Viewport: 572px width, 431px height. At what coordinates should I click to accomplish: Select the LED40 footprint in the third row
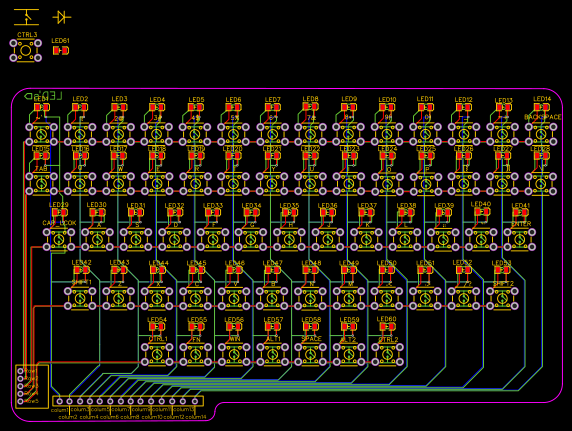pos(481,212)
